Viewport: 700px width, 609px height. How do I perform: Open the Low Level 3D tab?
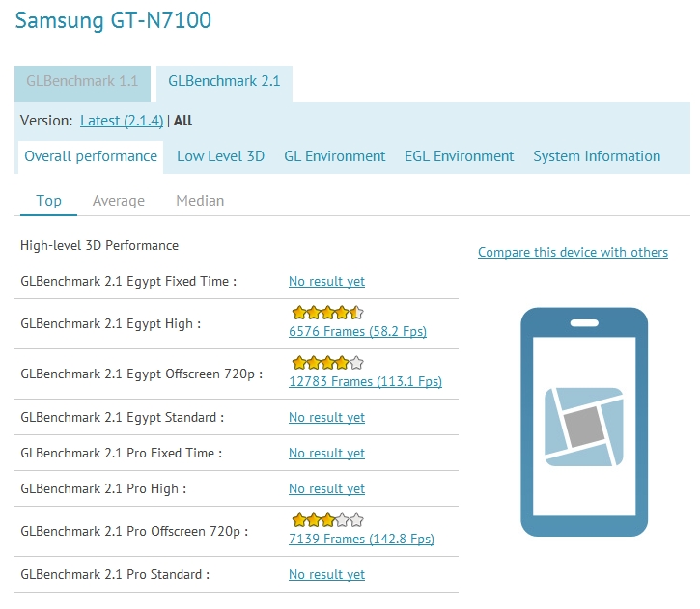tap(220, 156)
